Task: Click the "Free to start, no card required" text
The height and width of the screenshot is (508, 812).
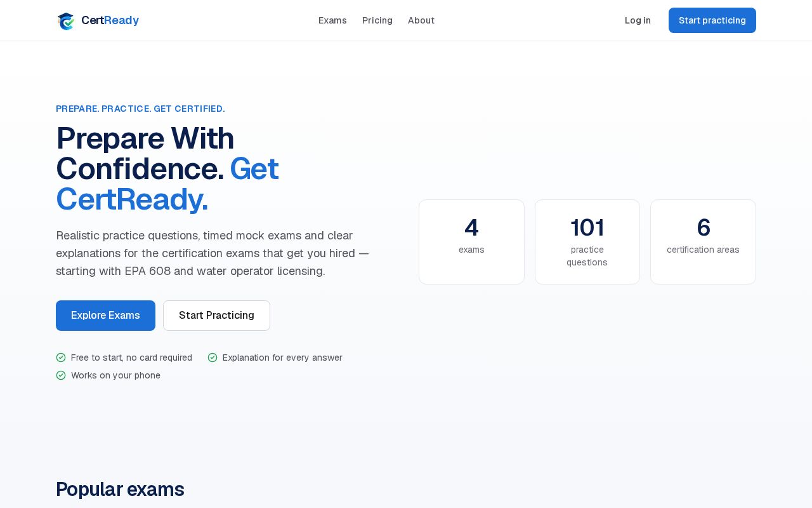Action: click(x=131, y=358)
